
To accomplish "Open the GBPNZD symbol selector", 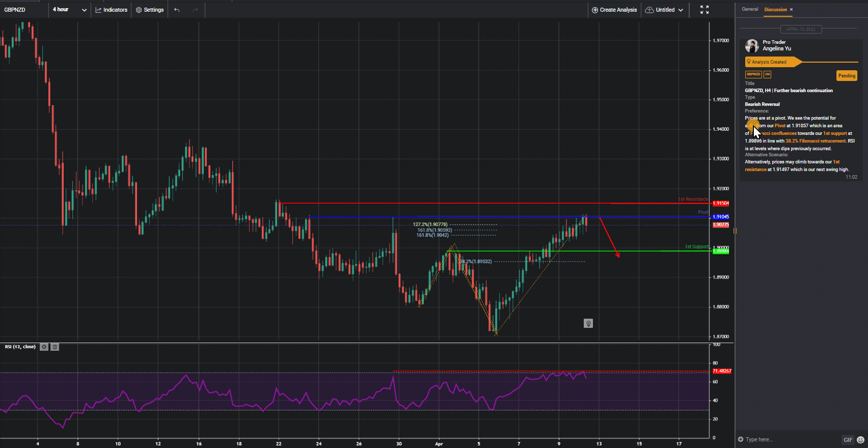I will [x=15, y=10].
